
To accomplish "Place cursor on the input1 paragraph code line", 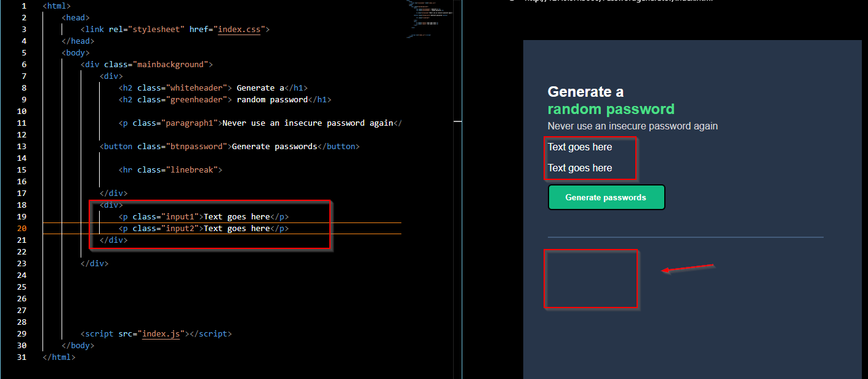I will (204, 216).
